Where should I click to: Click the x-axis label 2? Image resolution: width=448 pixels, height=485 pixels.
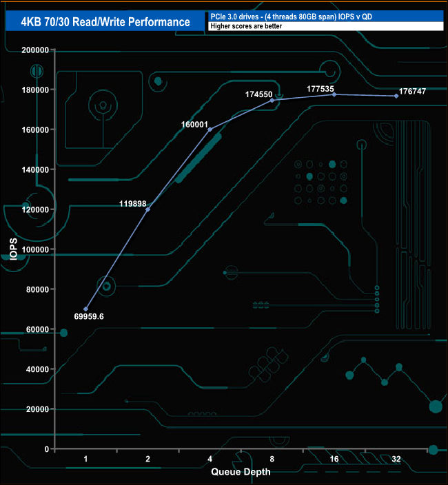pos(148,459)
